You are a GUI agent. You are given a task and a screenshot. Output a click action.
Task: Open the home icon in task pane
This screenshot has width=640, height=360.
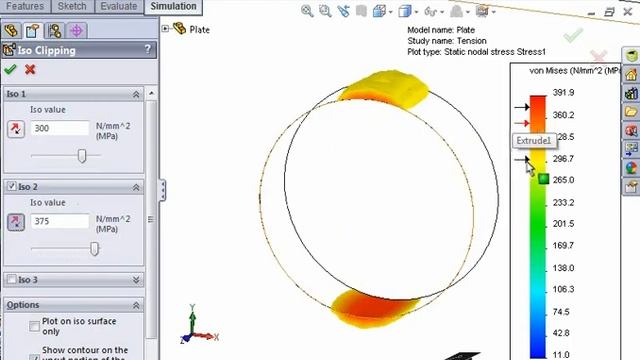click(631, 74)
